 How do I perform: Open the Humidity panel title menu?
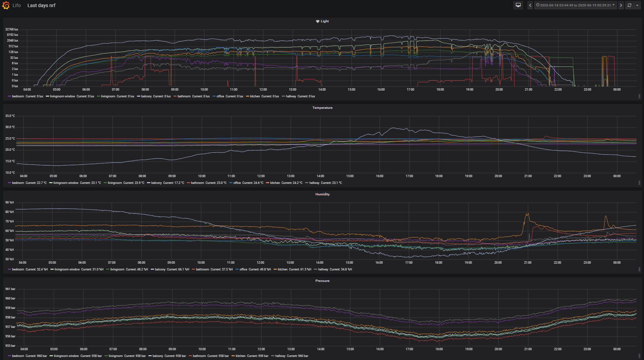(322, 194)
